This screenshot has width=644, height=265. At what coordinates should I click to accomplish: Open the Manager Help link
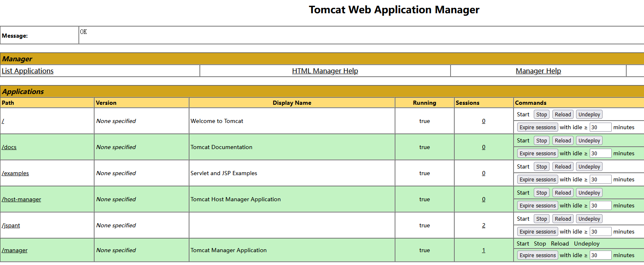[x=538, y=71]
